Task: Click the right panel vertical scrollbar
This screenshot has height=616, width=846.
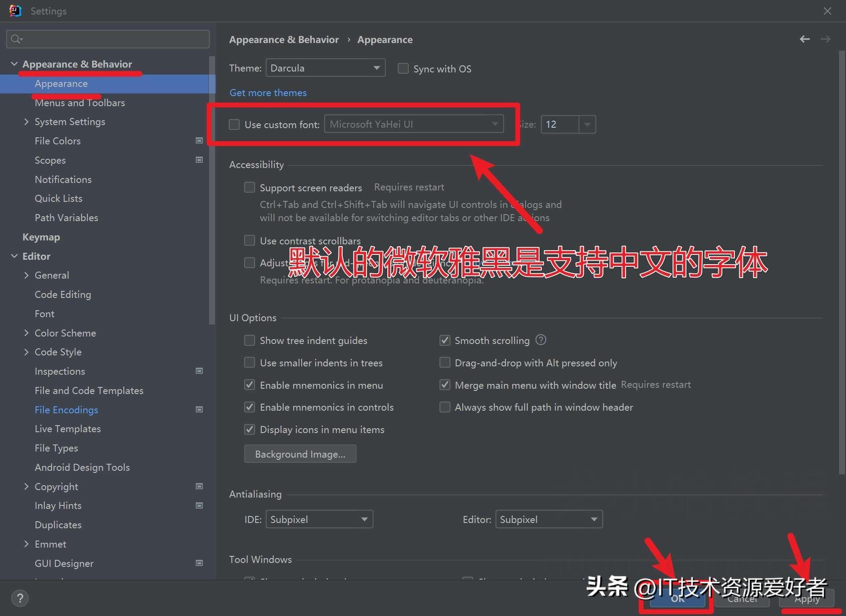Action: tap(842, 263)
